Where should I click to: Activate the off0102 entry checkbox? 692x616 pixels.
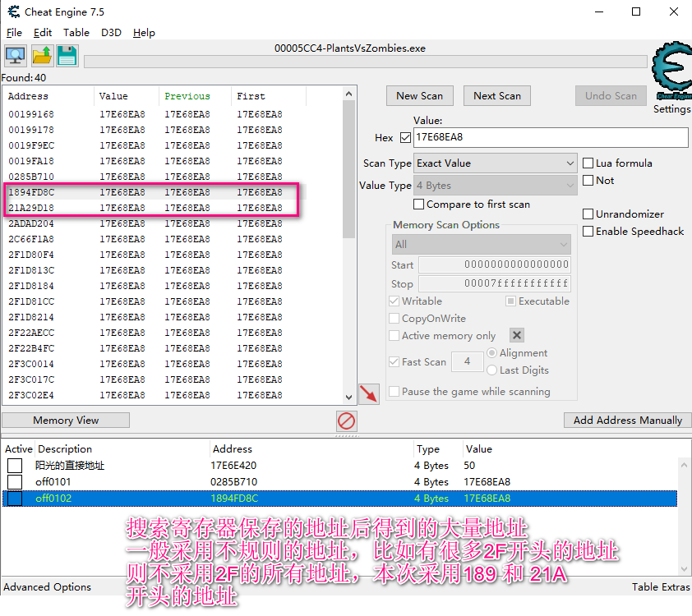15,499
